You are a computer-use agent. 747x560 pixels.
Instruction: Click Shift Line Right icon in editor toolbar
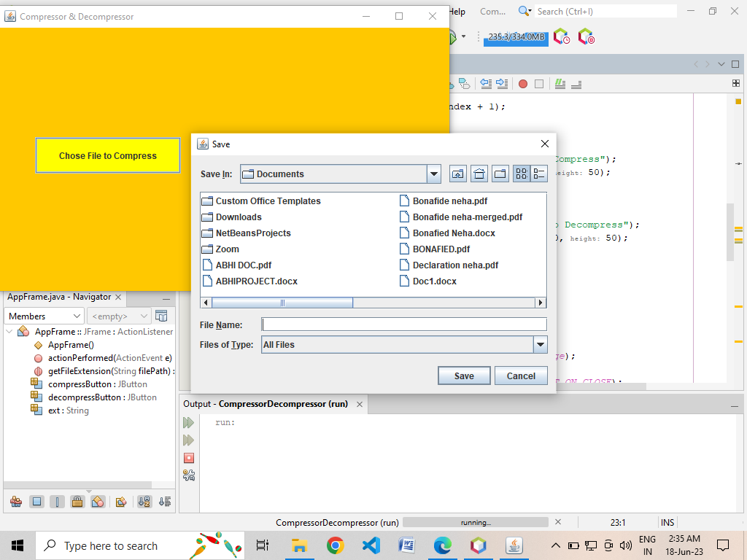click(x=502, y=83)
